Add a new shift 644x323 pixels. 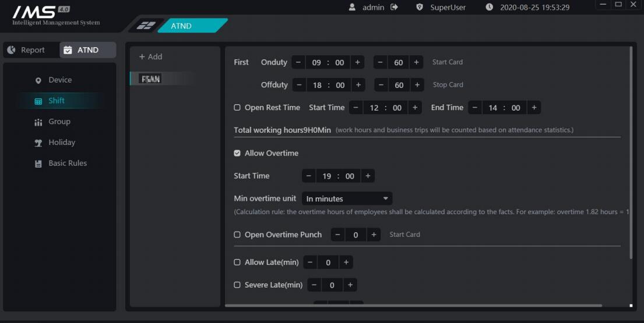[151, 56]
